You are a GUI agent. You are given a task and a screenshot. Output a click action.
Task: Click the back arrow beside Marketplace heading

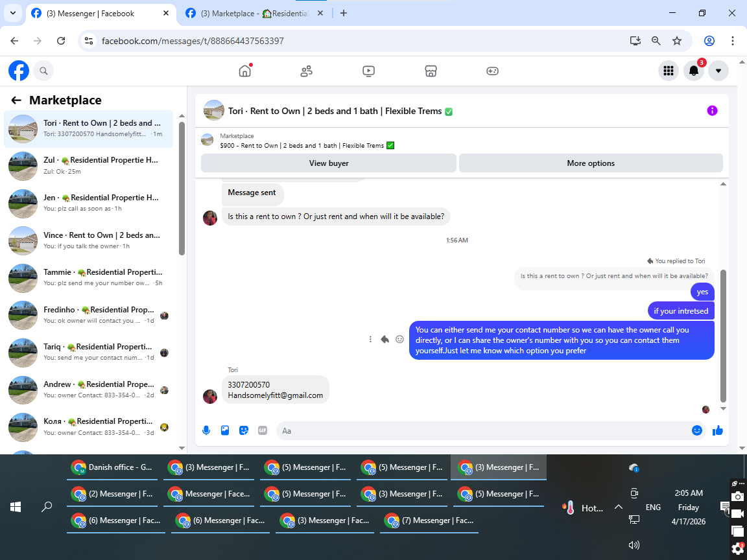coord(16,100)
